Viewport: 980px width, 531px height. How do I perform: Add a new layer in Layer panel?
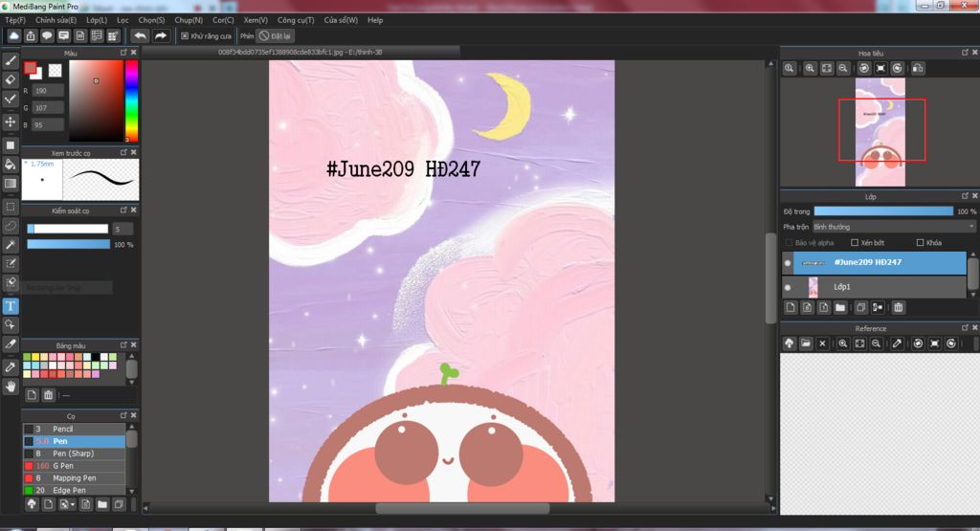click(x=791, y=307)
